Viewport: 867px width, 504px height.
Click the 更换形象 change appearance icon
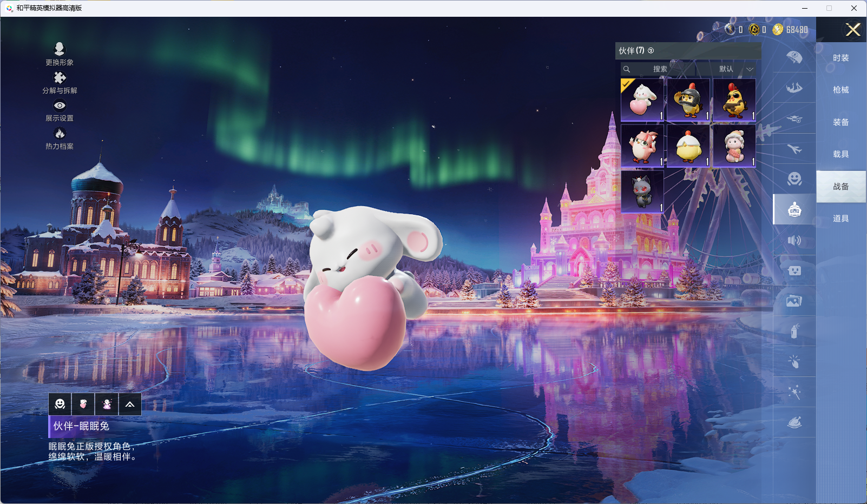pos(60,49)
